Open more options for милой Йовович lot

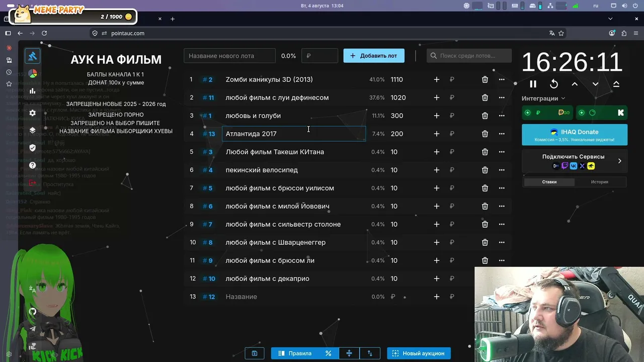(x=502, y=206)
